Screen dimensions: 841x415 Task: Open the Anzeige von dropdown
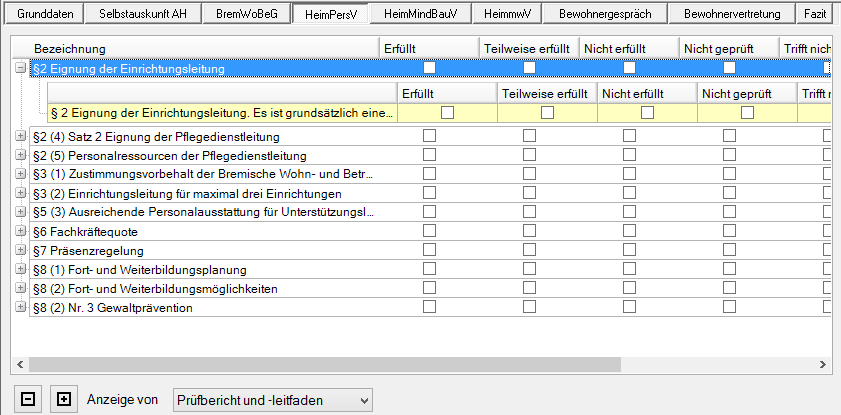[x=272, y=400]
